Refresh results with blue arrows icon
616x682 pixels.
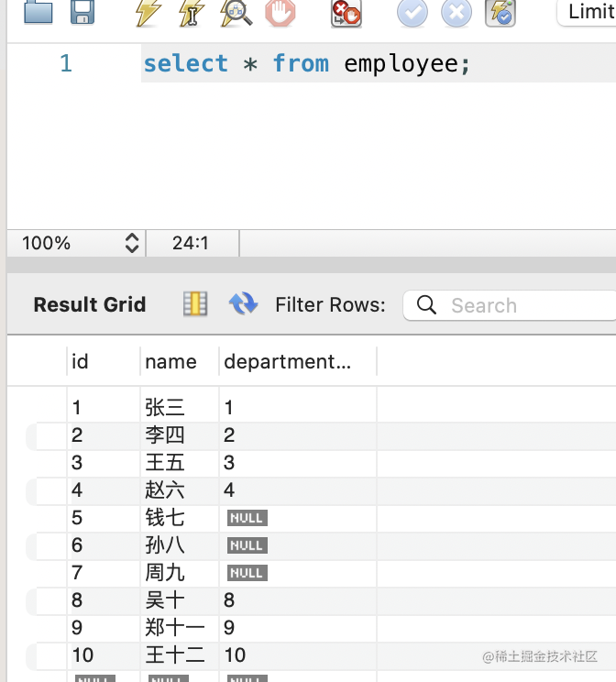(243, 303)
